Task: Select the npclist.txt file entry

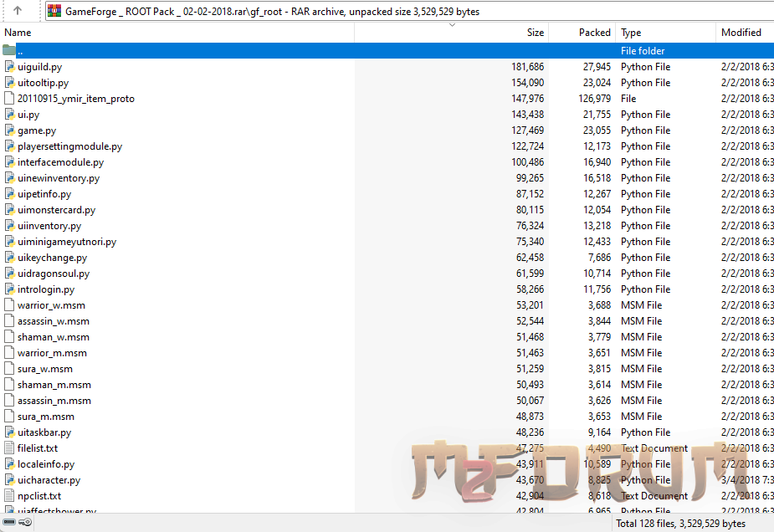Action: click(x=39, y=496)
